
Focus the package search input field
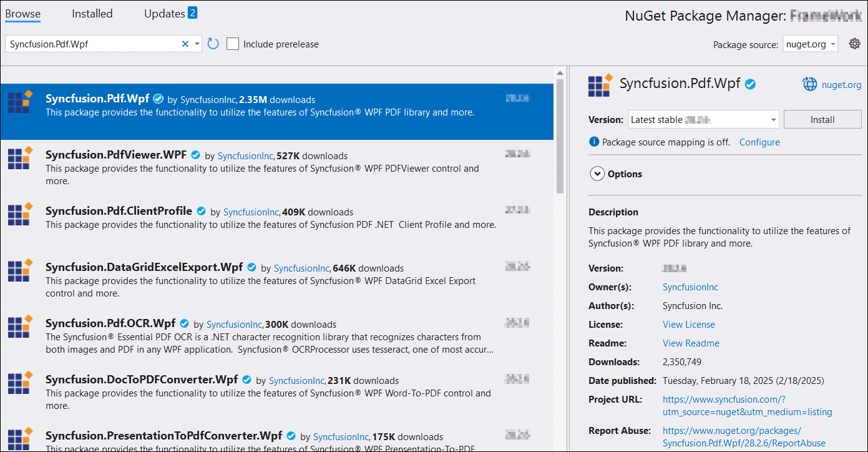[x=94, y=44]
